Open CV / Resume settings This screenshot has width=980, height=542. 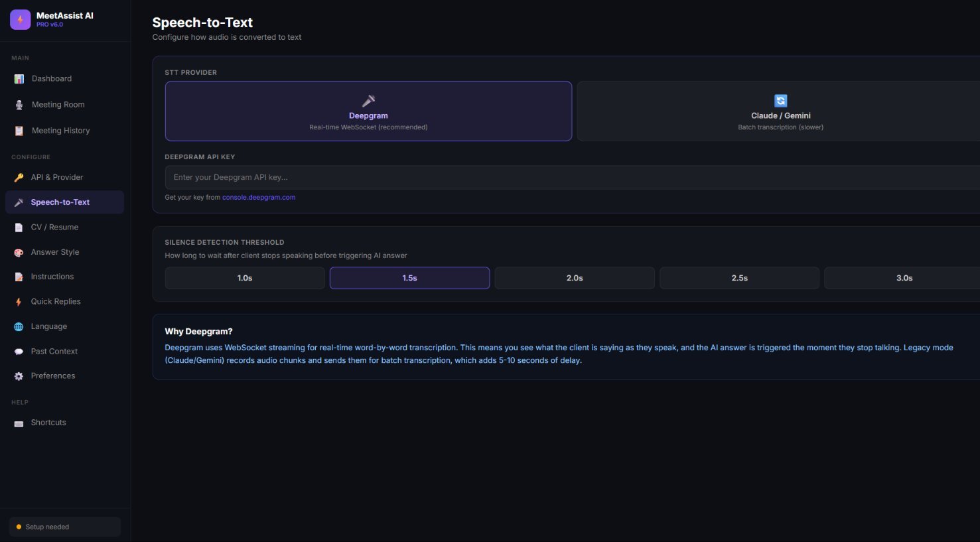click(x=65, y=227)
